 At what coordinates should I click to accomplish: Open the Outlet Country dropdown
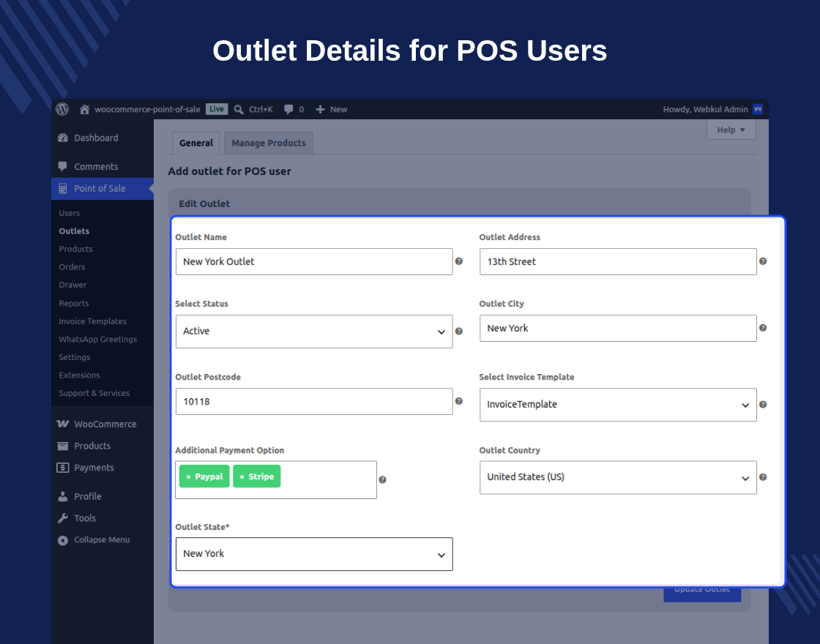618,477
